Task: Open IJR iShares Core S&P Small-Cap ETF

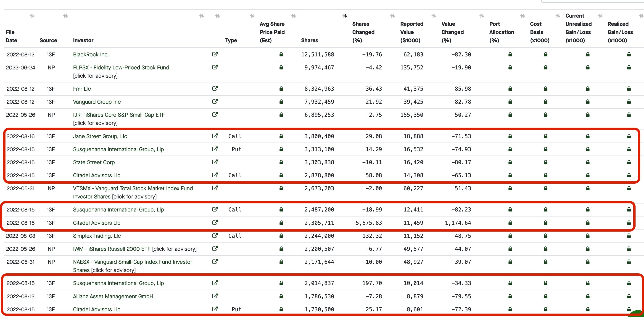Action: coord(119,115)
